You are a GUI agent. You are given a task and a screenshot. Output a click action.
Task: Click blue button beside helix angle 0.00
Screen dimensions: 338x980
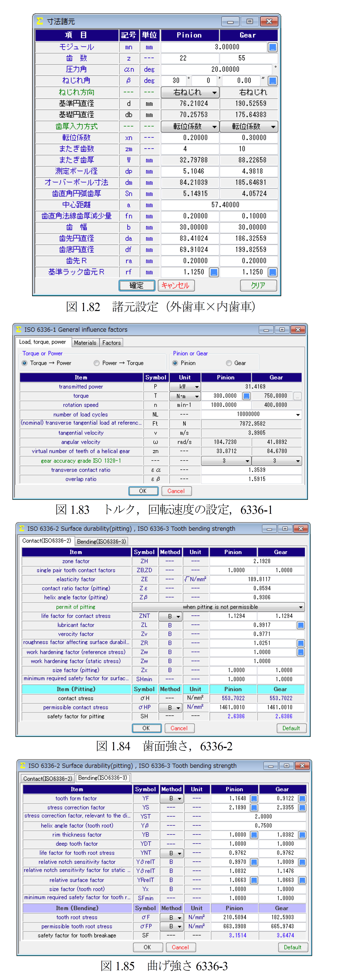tap(272, 81)
